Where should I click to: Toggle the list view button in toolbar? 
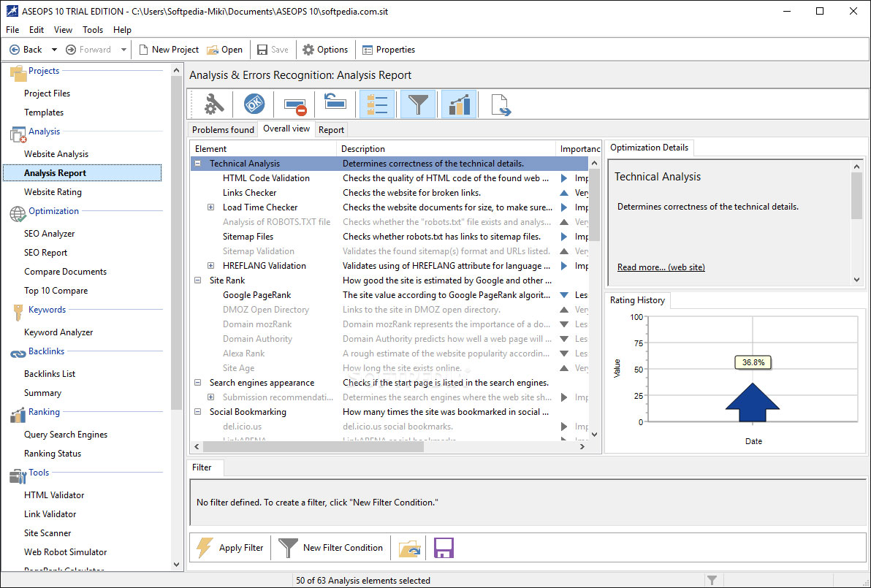(x=377, y=104)
